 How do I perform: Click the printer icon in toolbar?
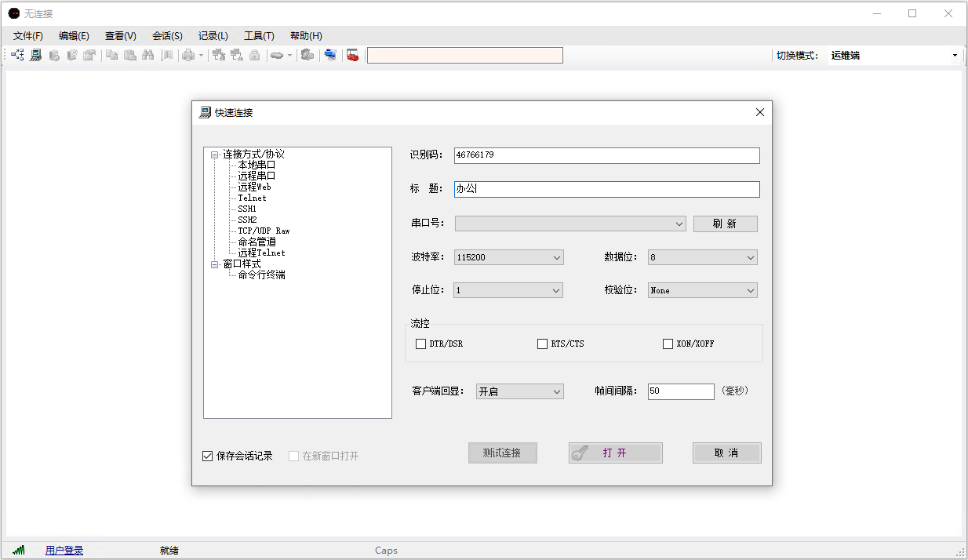point(188,56)
